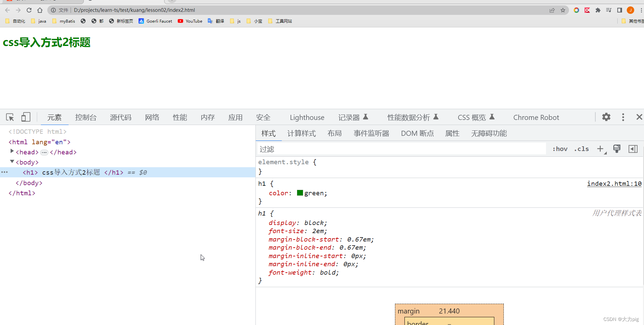Viewport: 644px width, 325px height.
Task: Navigate forward with the forward arrow
Action: pos(18,10)
